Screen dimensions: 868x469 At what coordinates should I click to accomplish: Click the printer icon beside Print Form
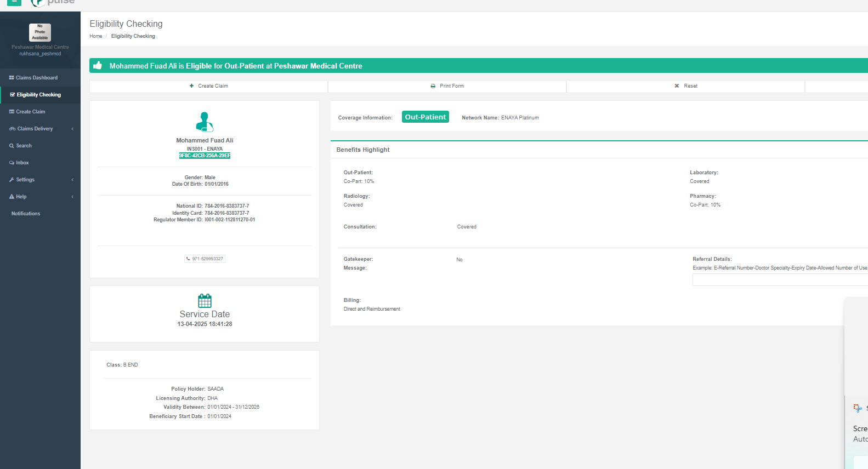433,86
